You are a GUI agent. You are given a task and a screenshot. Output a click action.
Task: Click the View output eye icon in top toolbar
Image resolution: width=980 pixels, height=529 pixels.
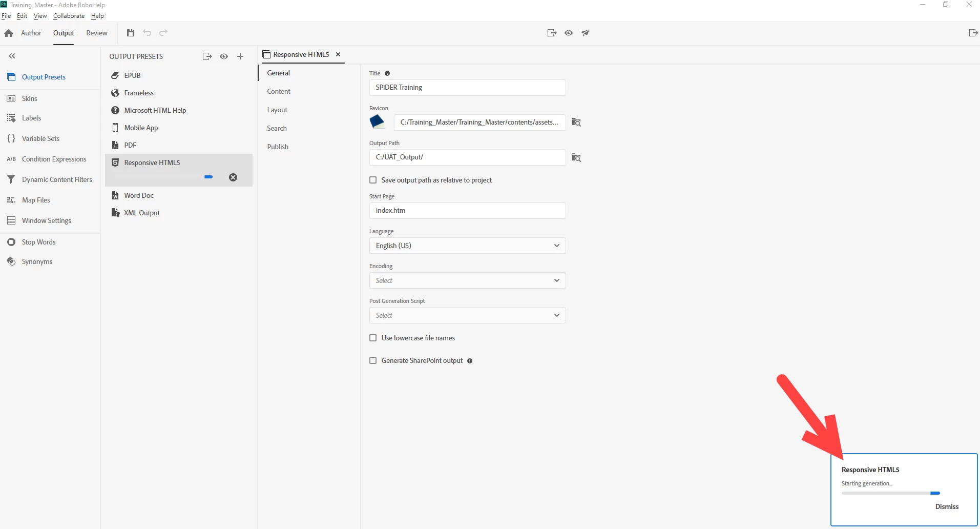(569, 33)
